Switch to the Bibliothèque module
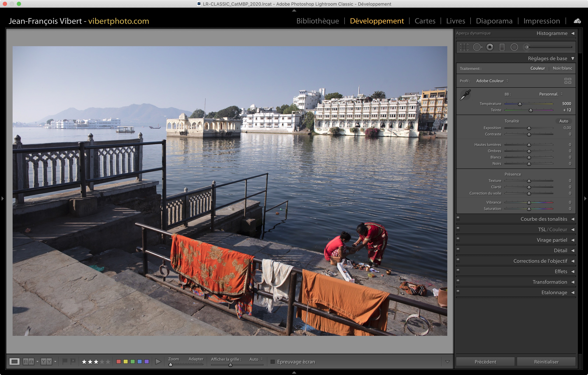The height and width of the screenshot is (375, 588). [317, 21]
